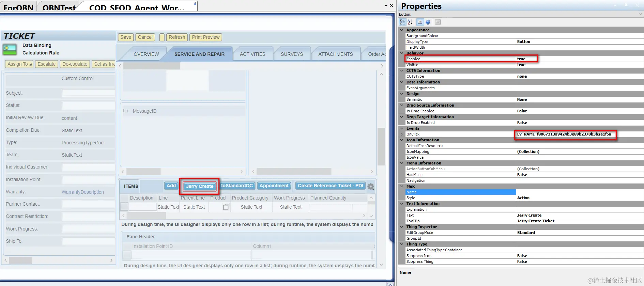Click the Description cell input in ITEMS

pyautogui.click(x=142, y=207)
